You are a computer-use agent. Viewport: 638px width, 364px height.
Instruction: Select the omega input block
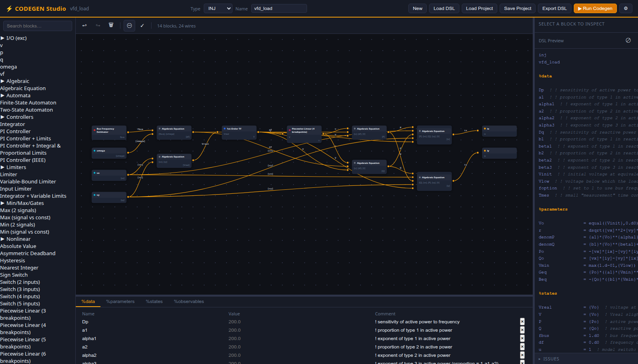109,153
